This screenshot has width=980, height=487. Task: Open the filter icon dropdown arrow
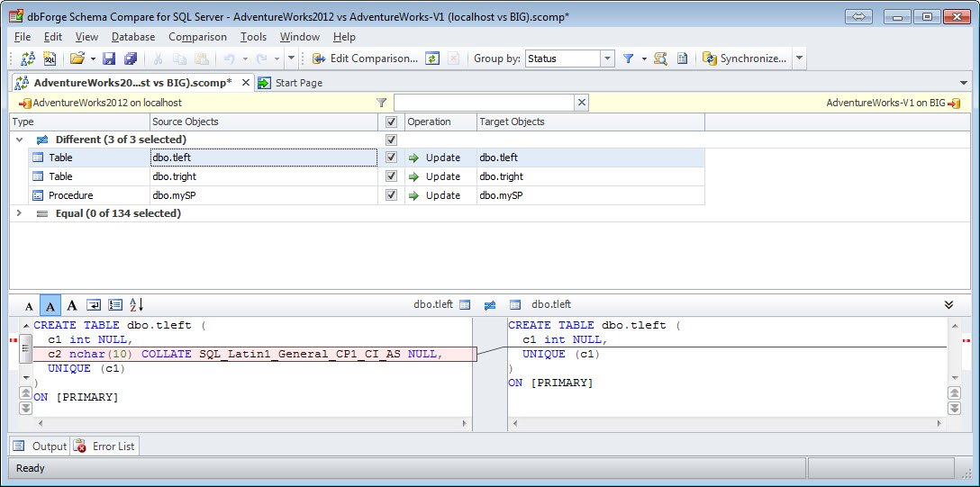(644, 59)
